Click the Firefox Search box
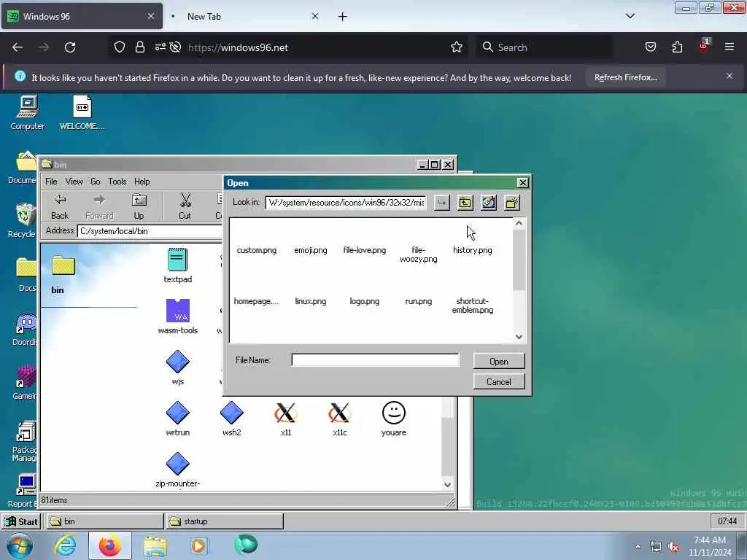The width and height of the screenshot is (747, 560). pyautogui.click(x=544, y=47)
